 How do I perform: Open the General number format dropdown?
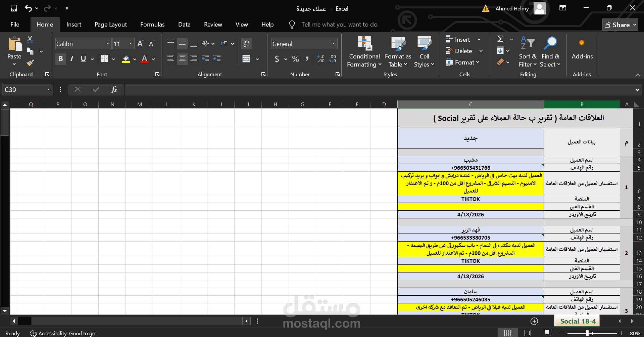point(334,44)
